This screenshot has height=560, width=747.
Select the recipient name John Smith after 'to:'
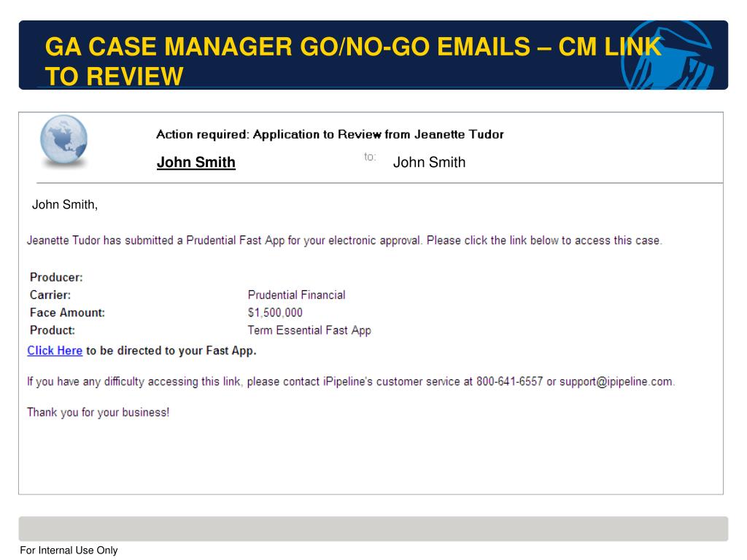429,163
